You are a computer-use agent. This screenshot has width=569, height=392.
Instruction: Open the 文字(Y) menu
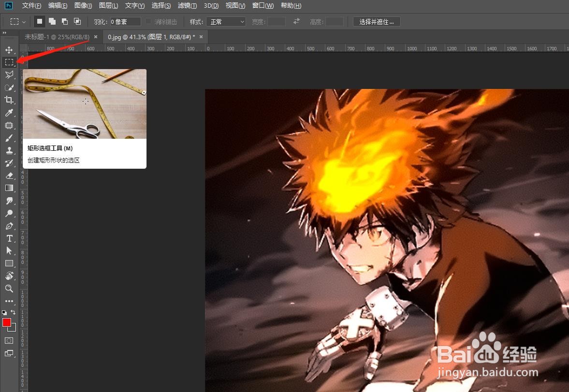tap(134, 5)
